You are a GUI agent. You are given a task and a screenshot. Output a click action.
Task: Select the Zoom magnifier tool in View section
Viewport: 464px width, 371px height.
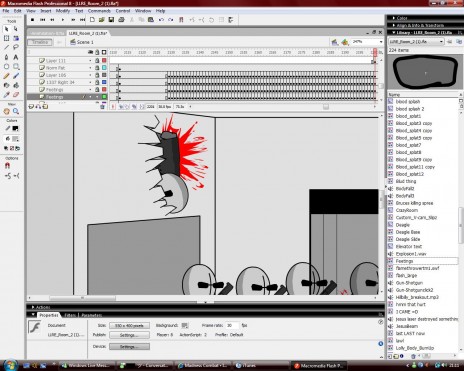point(16,112)
